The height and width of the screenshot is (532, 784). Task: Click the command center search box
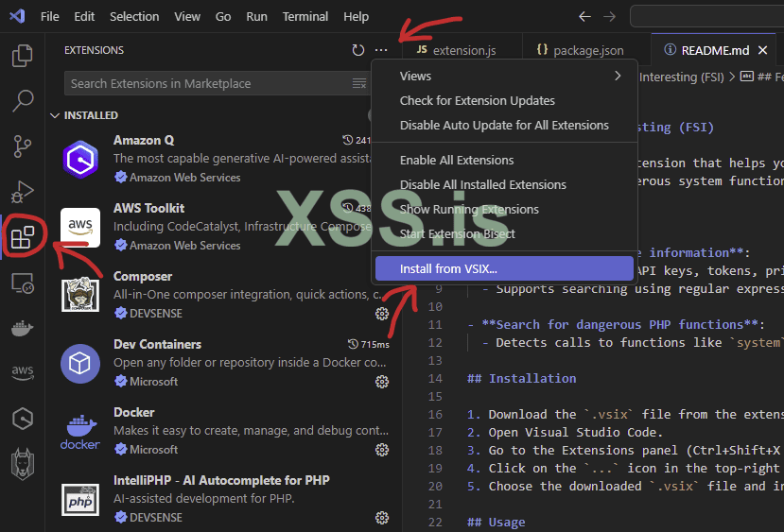click(707, 16)
